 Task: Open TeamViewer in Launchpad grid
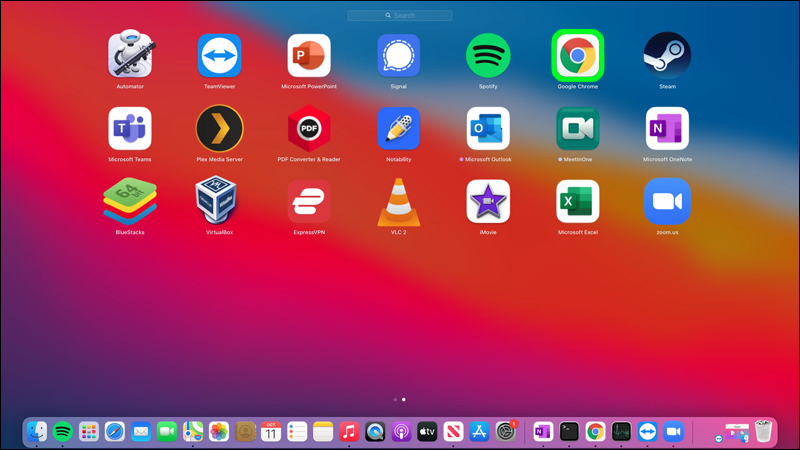tap(219, 56)
